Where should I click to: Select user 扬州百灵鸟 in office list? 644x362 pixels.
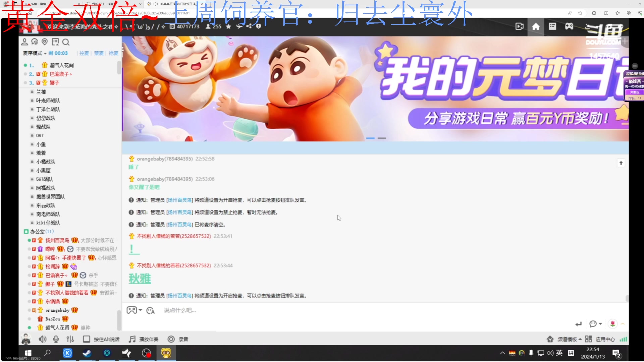pyautogui.click(x=57, y=240)
